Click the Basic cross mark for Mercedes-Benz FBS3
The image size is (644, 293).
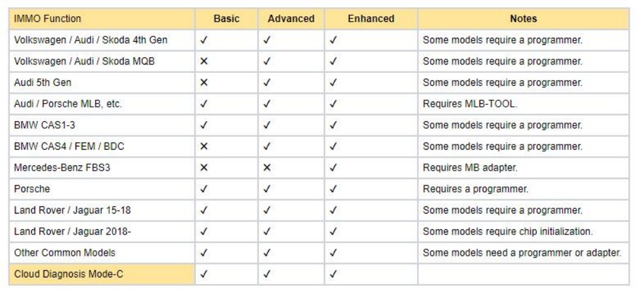pyautogui.click(x=204, y=167)
